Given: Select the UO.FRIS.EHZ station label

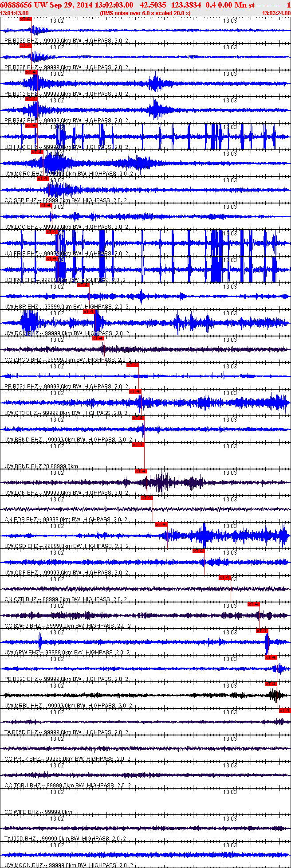Looking at the screenshot, I should (21, 254).
